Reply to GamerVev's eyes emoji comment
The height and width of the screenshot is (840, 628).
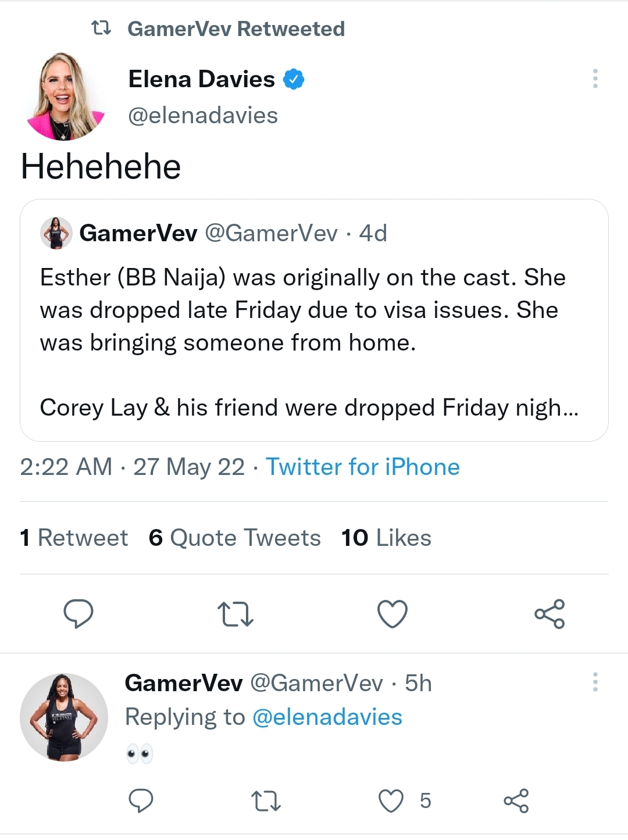click(140, 800)
